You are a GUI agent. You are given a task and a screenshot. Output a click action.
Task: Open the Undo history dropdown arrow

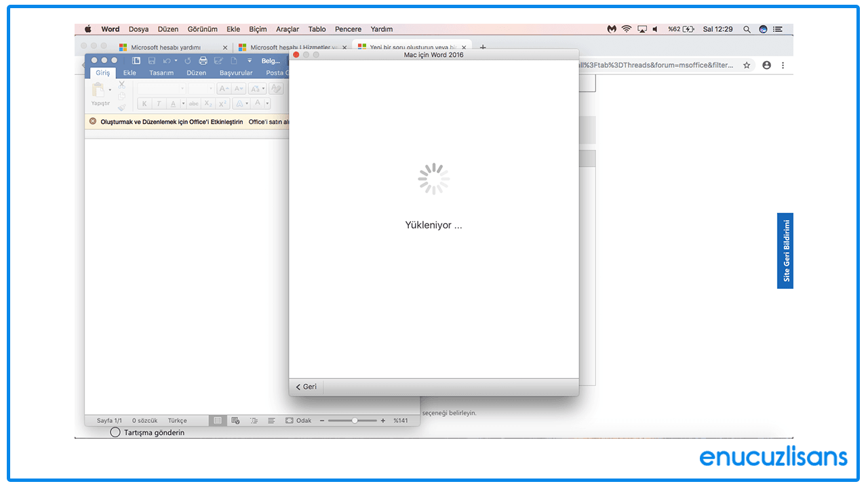176,60
